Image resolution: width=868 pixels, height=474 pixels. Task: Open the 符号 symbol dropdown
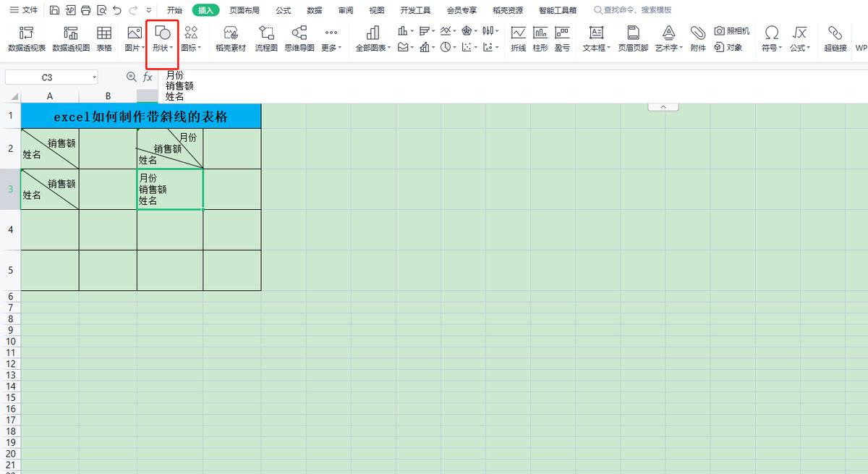click(x=772, y=39)
